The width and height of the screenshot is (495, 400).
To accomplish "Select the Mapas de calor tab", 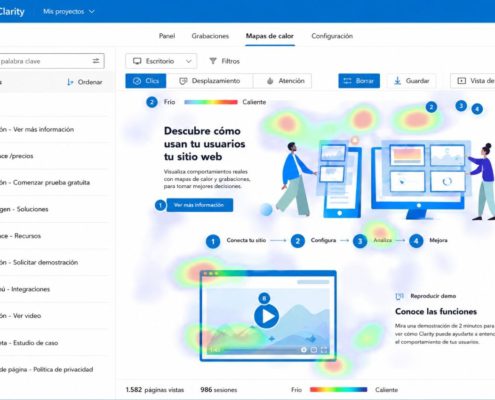I will click(x=270, y=36).
